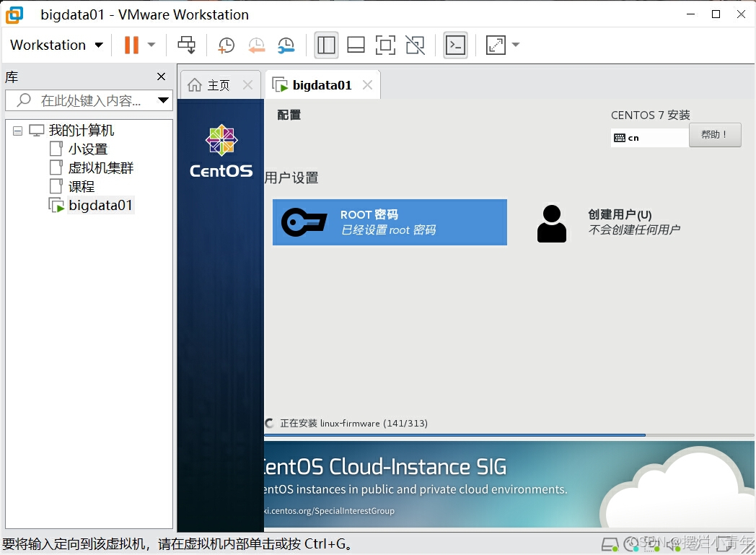This screenshot has height=555, width=756.
Task: Open the Workstation menu dropdown
Action: 56,45
